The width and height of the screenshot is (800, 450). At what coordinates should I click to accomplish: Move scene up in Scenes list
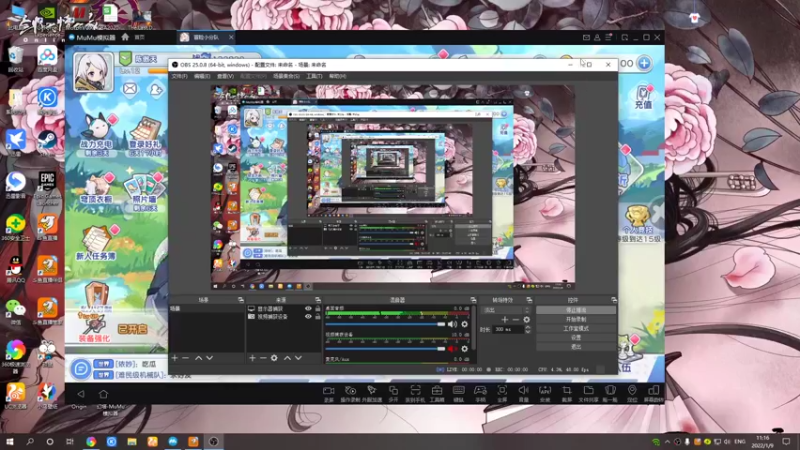click(x=198, y=358)
